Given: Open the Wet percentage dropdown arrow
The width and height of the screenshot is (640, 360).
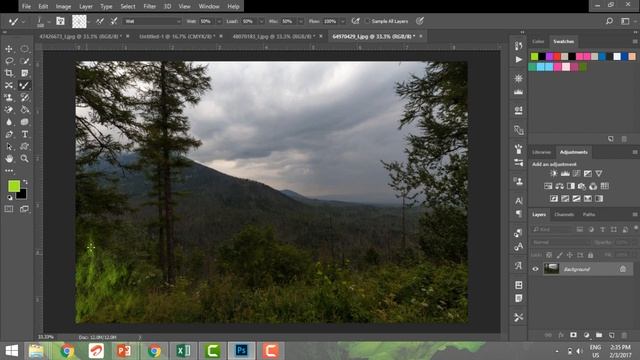Looking at the screenshot, I should click(x=219, y=21).
